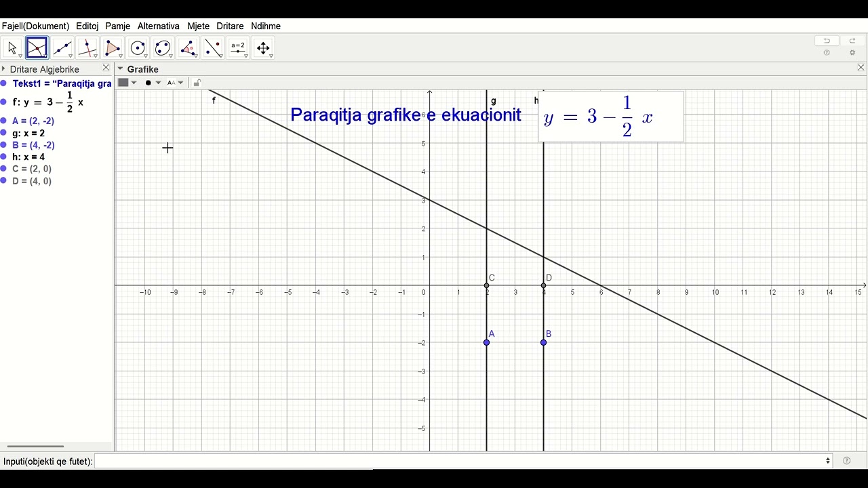Select point D on the x-axis
This screenshot has width=868, height=488.
point(543,285)
